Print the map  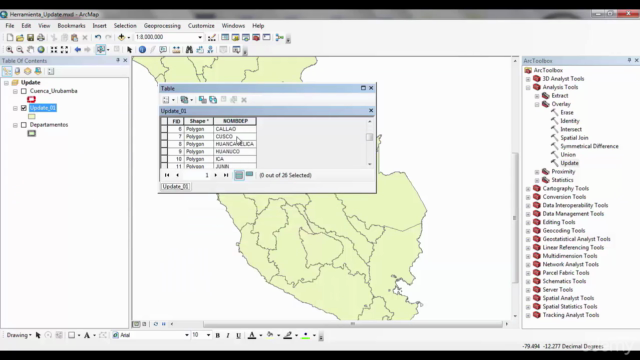[x=40, y=38]
